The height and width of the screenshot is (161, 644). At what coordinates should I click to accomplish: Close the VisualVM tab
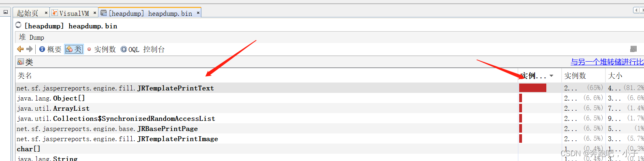point(95,13)
